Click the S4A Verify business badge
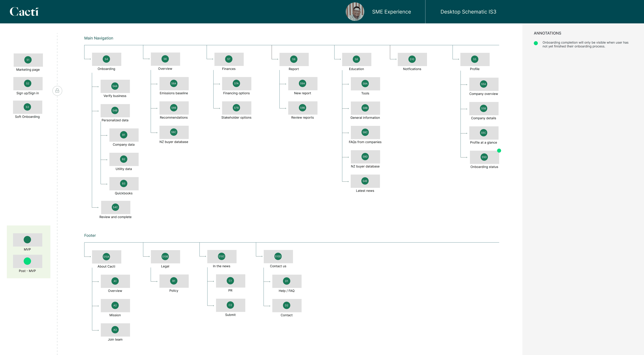 pos(115,86)
